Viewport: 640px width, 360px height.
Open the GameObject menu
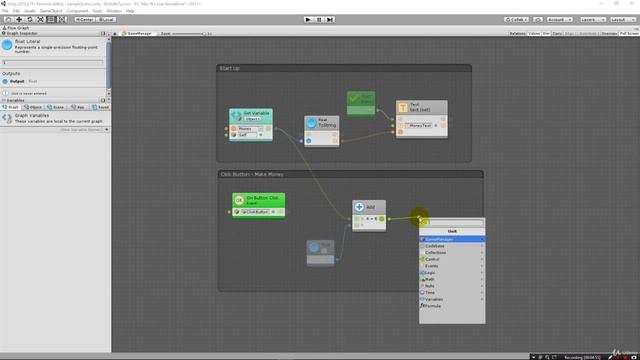pyautogui.click(x=51, y=11)
